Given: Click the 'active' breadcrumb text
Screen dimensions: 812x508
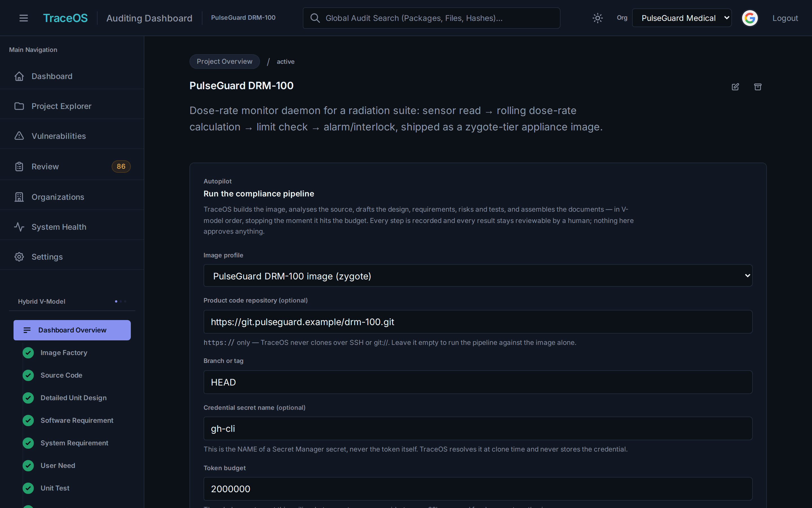Looking at the screenshot, I should point(286,62).
